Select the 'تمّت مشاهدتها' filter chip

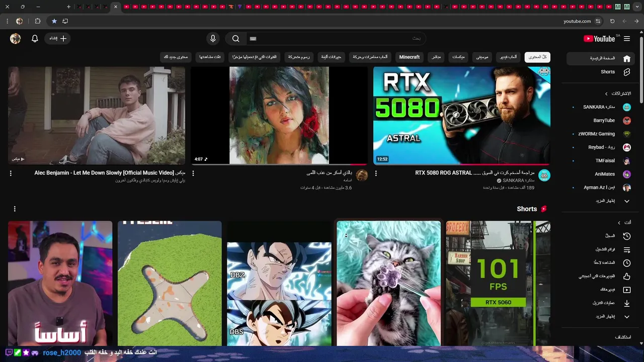click(210, 57)
